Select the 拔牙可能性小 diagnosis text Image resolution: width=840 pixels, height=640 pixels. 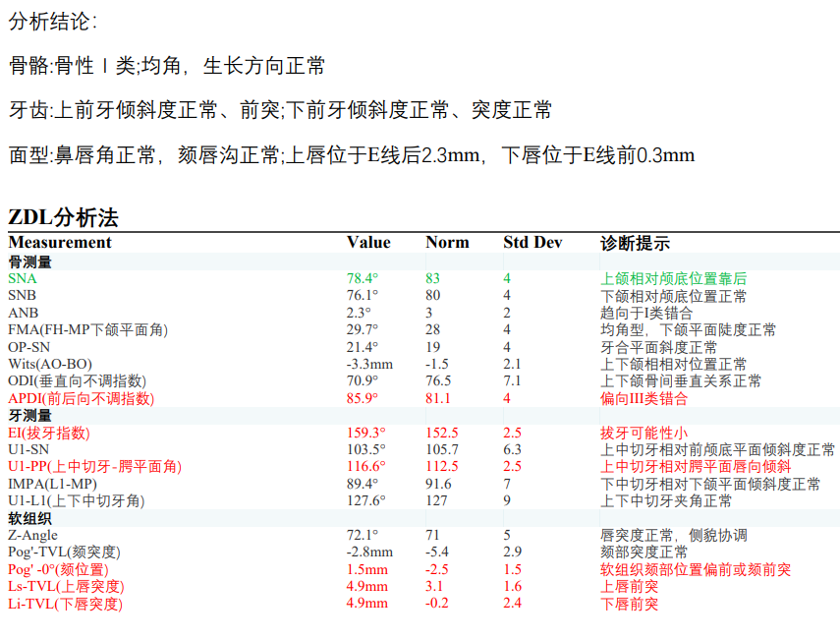tap(644, 434)
